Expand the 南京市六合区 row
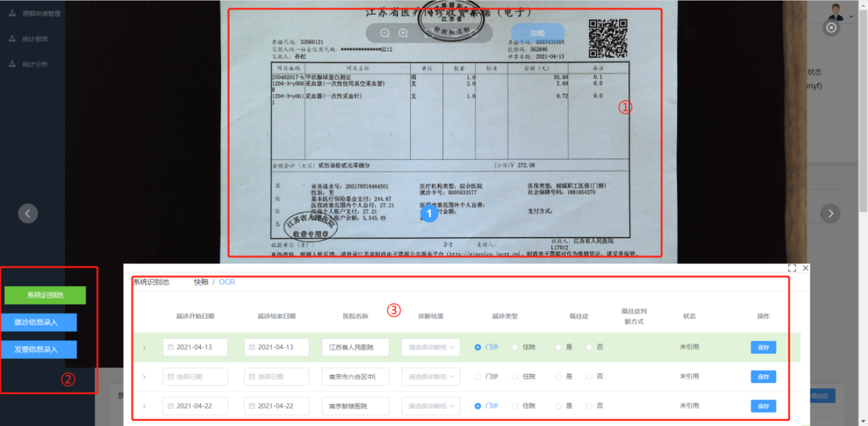 pyautogui.click(x=144, y=377)
